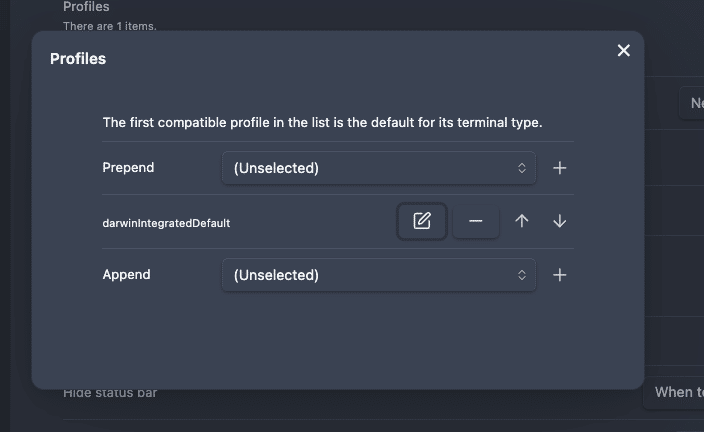Click the partially visible button at top right
The height and width of the screenshot is (432, 704).
coord(693,103)
